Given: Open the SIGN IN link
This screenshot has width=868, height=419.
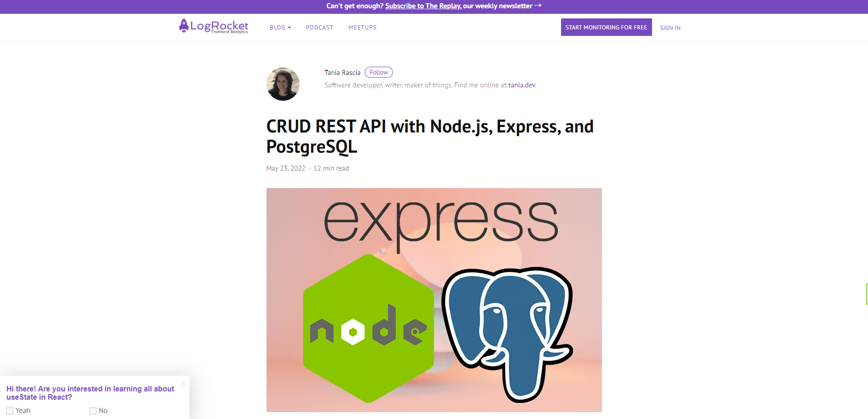Looking at the screenshot, I should [x=670, y=28].
